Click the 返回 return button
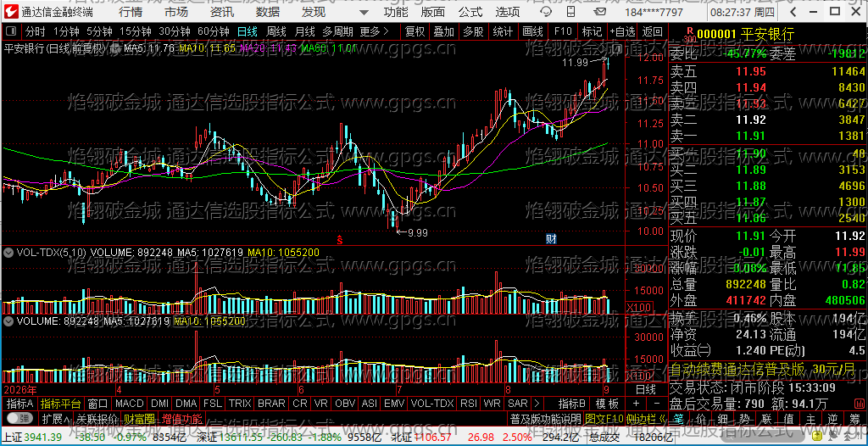 pos(653,31)
